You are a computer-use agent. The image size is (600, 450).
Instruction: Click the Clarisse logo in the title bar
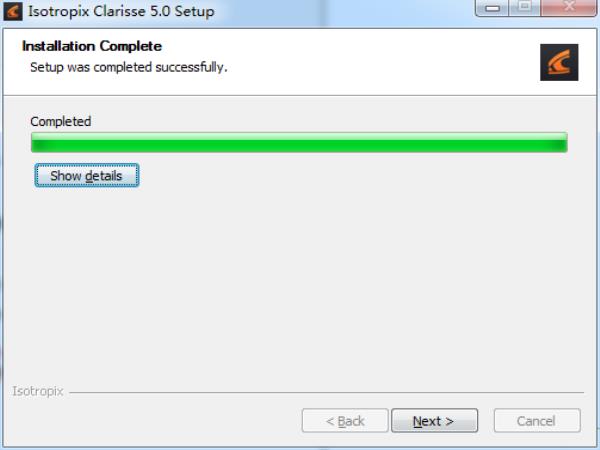click(x=13, y=11)
